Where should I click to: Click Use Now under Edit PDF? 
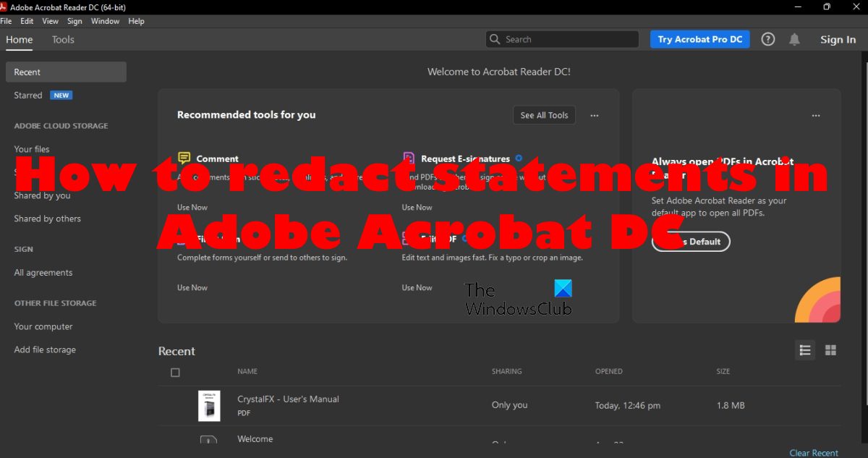coord(417,287)
